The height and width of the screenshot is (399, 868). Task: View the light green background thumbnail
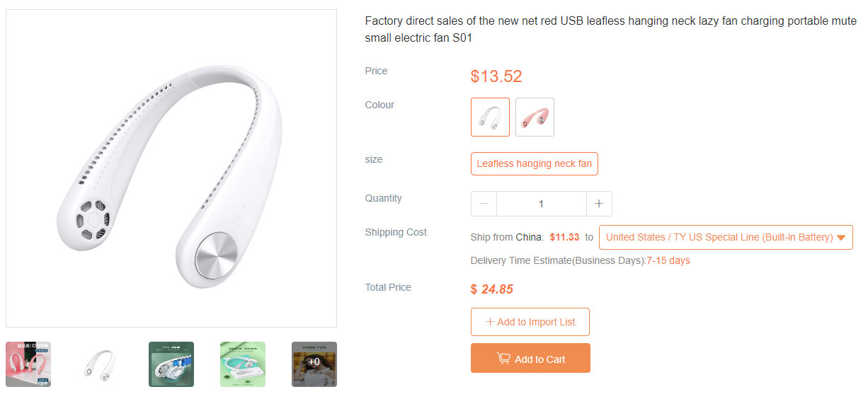coord(243,364)
